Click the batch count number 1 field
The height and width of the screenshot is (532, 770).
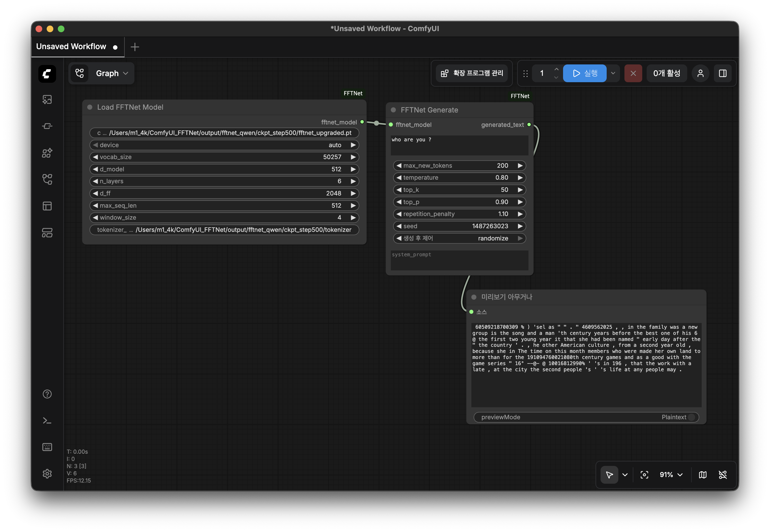(x=542, y=73)
